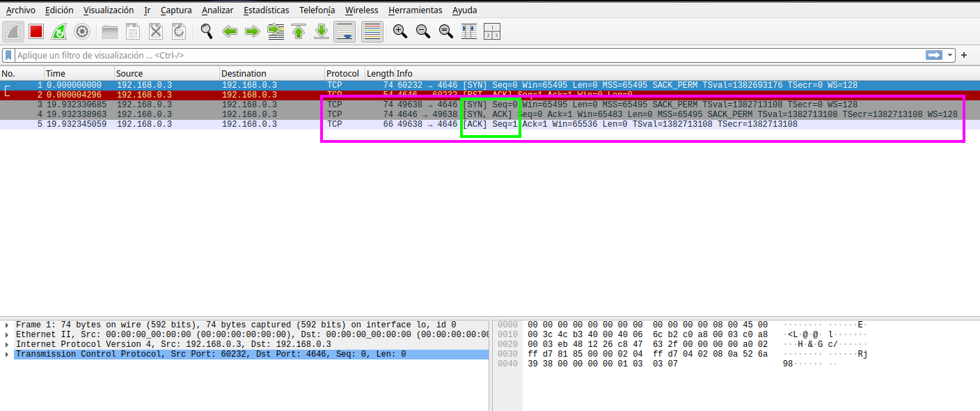
Task: Reload the capture file icon
Action: 179,31
